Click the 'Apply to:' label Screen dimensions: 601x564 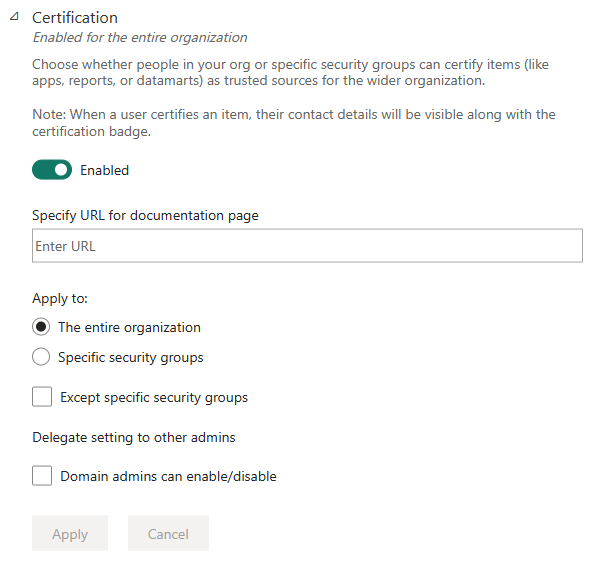(60, 298)
